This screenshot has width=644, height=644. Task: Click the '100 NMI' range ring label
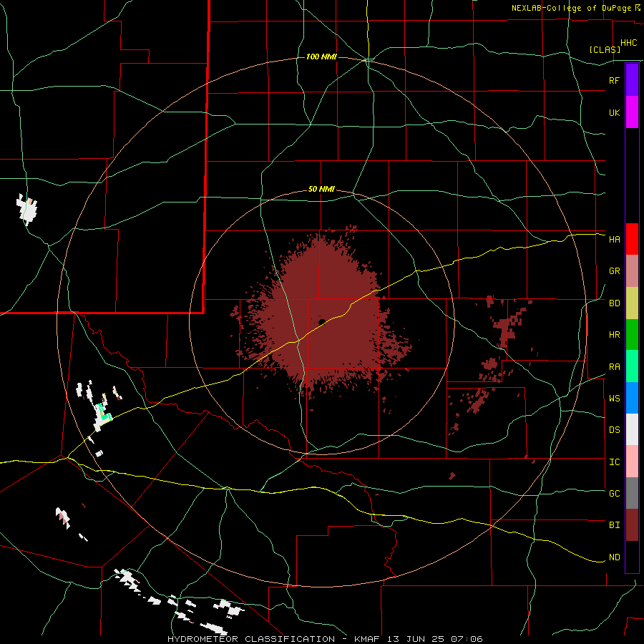321,57
